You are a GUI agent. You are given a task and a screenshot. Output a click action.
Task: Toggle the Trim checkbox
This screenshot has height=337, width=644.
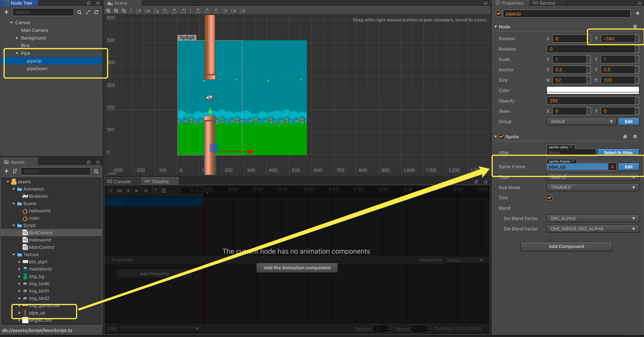tap(549, 198)
